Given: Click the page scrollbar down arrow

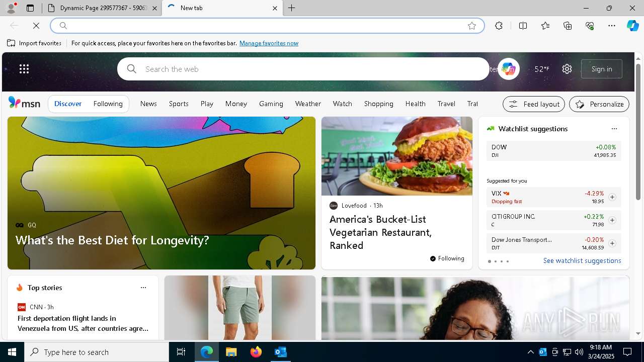Looking at the screenshot, I should pos(638,333).
